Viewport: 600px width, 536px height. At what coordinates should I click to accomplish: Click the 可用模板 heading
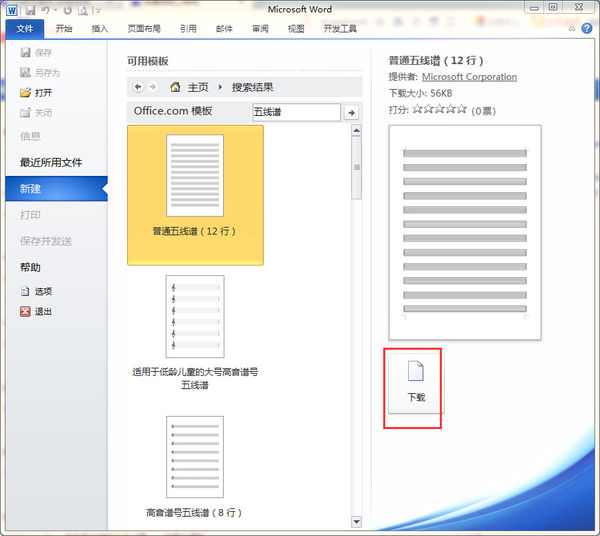tap(148, 61)
